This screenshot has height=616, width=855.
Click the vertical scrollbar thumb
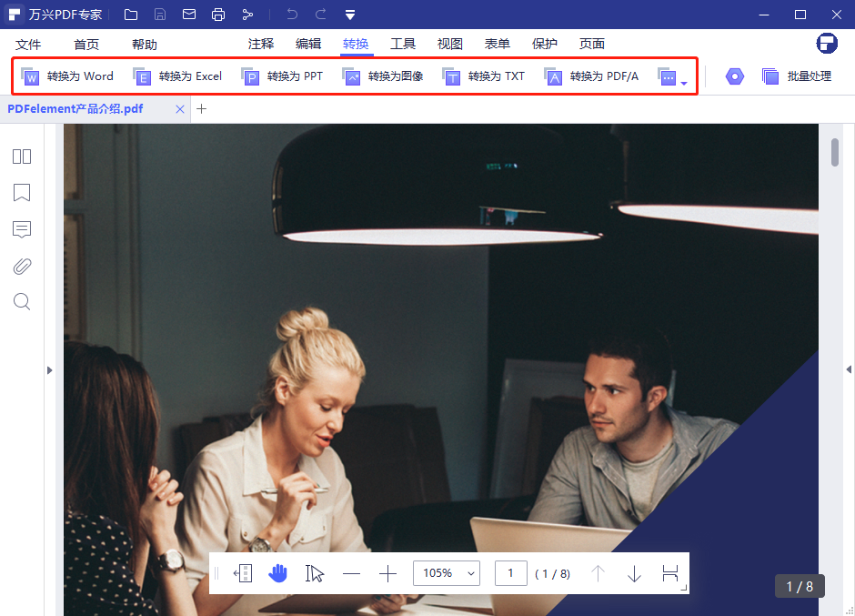(x=835, y=152)
